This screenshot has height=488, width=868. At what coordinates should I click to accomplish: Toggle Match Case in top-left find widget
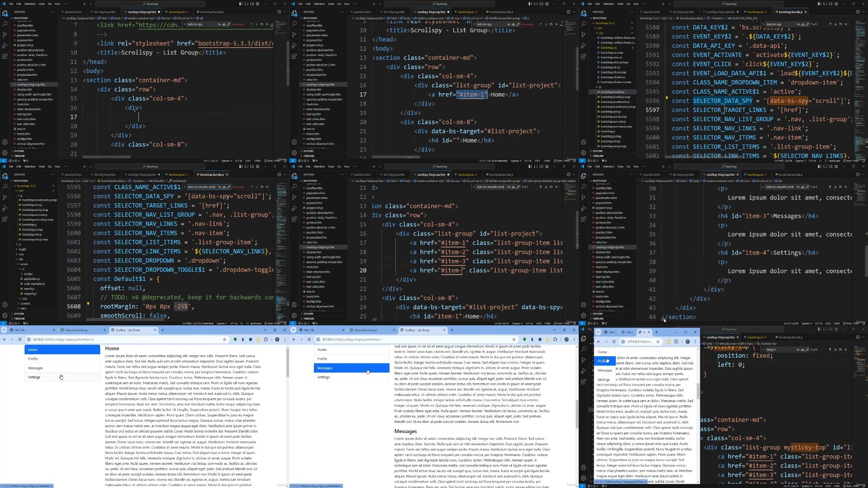point(219,24)
